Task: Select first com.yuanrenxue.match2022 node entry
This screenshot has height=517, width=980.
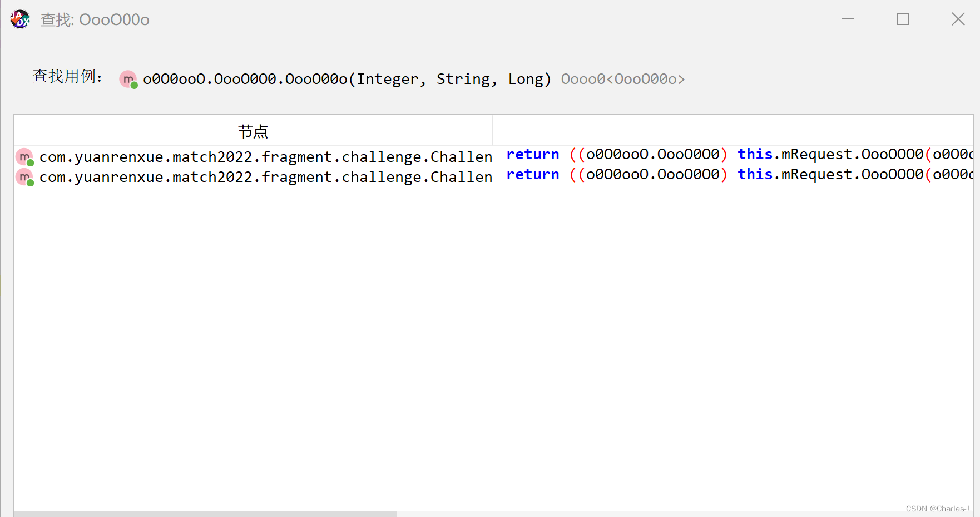Action: [265, 157]
